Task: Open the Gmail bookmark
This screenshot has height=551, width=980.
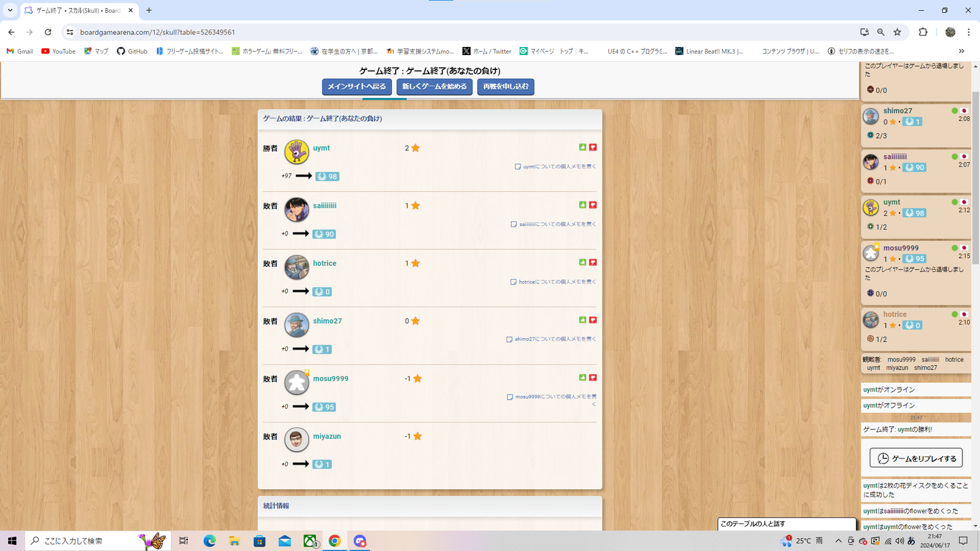Action: (x=20, y=51)
